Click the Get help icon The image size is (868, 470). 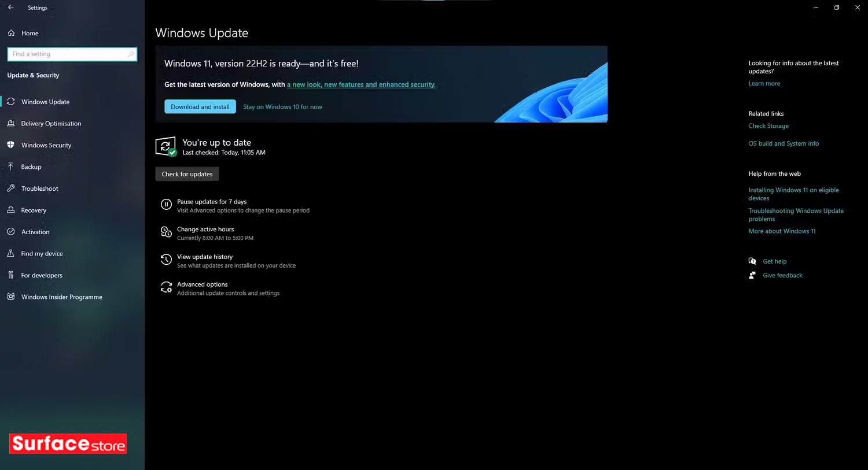(752, 261)
